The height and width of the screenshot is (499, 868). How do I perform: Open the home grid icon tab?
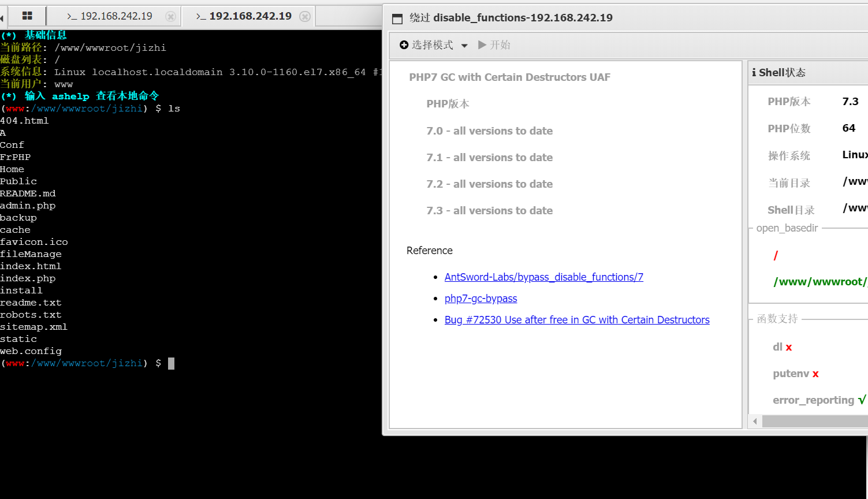(27, 16)
